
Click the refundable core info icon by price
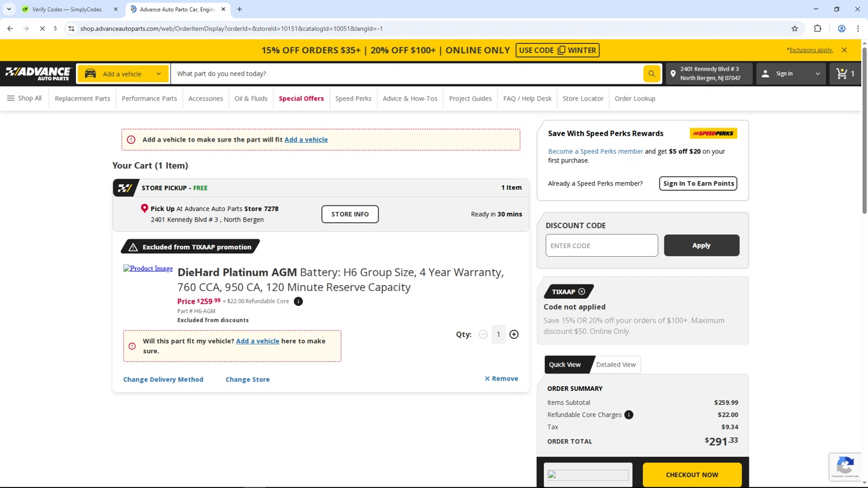point(298,301)
